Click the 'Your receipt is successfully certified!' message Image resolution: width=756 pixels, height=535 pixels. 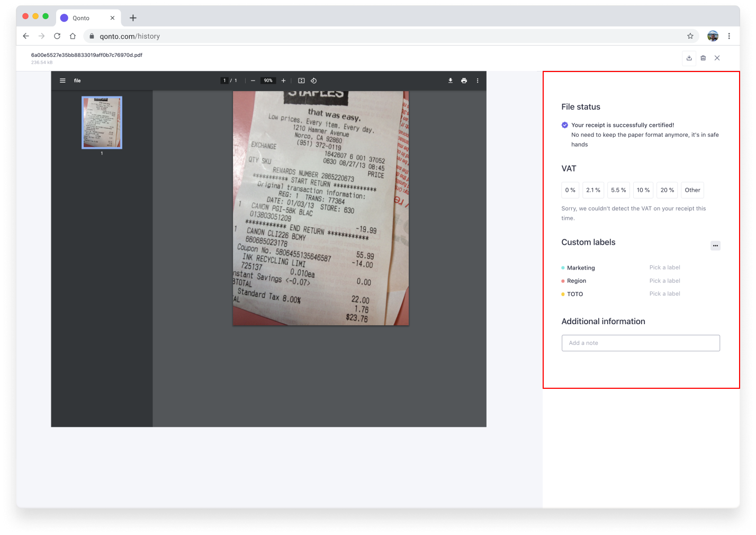pyautogui.click(x=623, y=126)
